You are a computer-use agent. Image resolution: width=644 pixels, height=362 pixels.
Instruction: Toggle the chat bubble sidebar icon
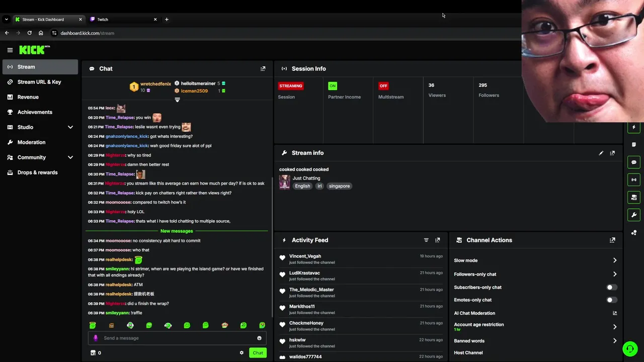(x=634, y=162)
